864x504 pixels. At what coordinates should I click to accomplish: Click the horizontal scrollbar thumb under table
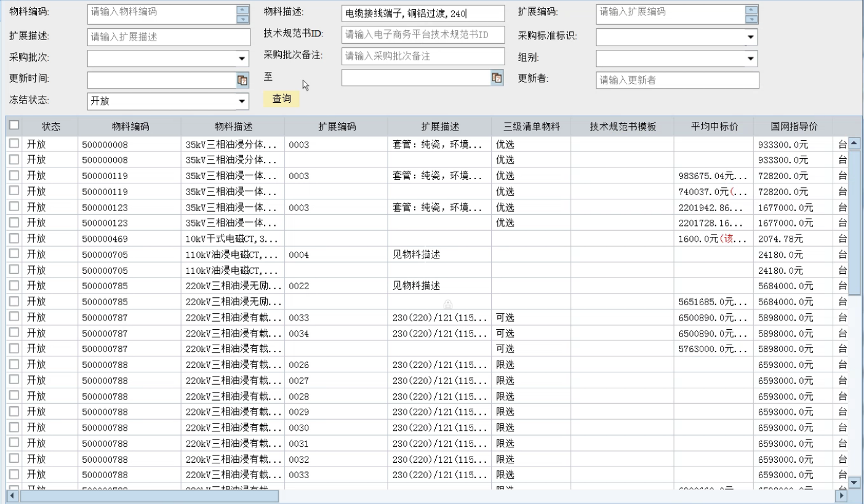[149, 495]
